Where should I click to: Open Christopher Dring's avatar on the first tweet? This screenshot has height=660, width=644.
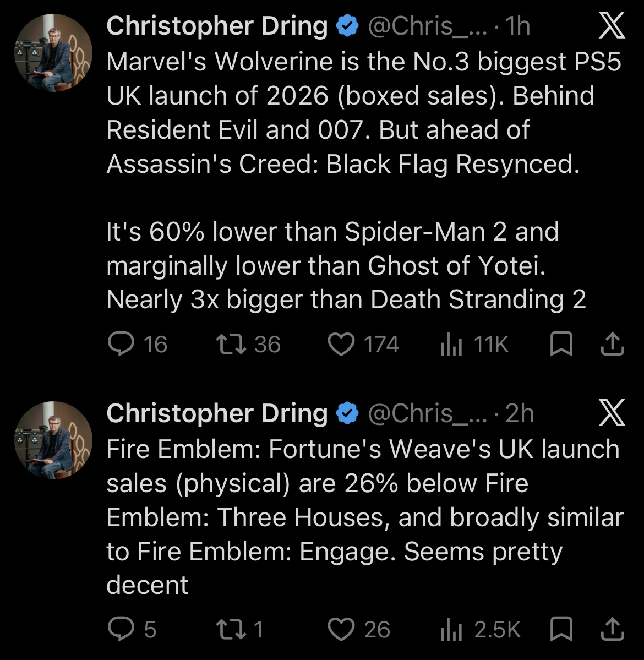pos(53,53)
